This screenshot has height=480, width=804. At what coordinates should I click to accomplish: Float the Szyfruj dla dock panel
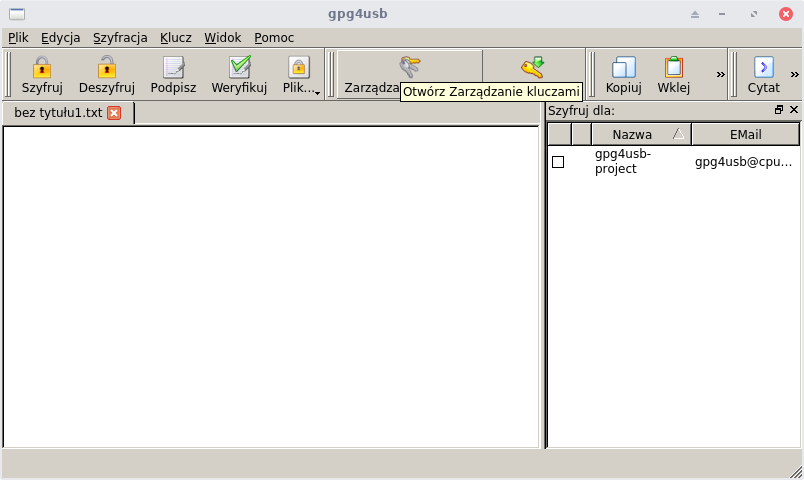click(x=779, y=109)
